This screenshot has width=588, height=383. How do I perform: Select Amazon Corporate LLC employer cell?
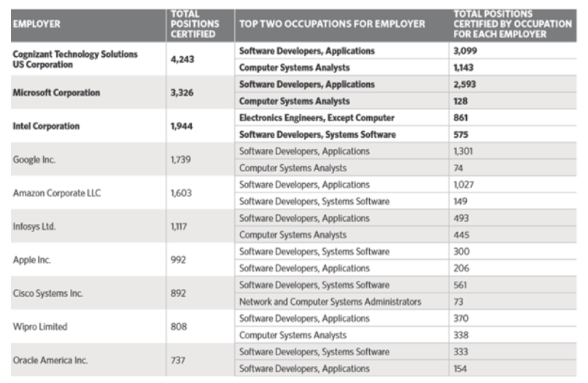[88, 193]
